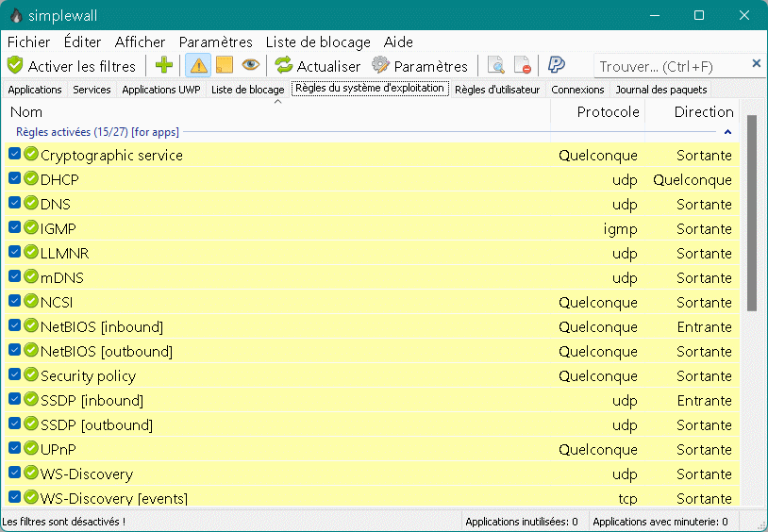Switch to the Services tab

coord(92,90)
